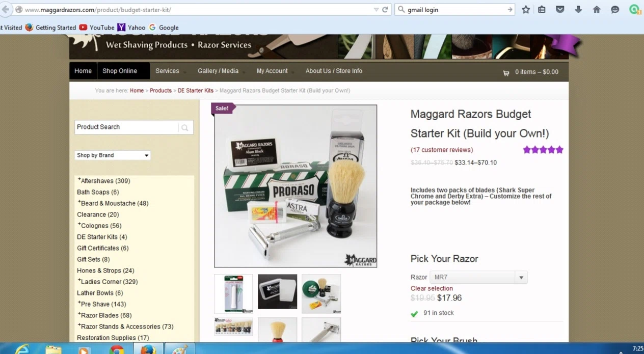Click the Product Search magnifier icon

185,128
